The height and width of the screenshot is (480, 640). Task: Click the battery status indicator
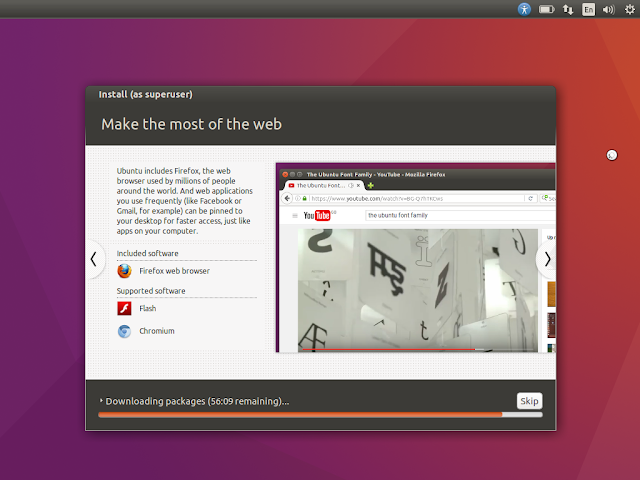pyautogui.click(x=547, y=9)
